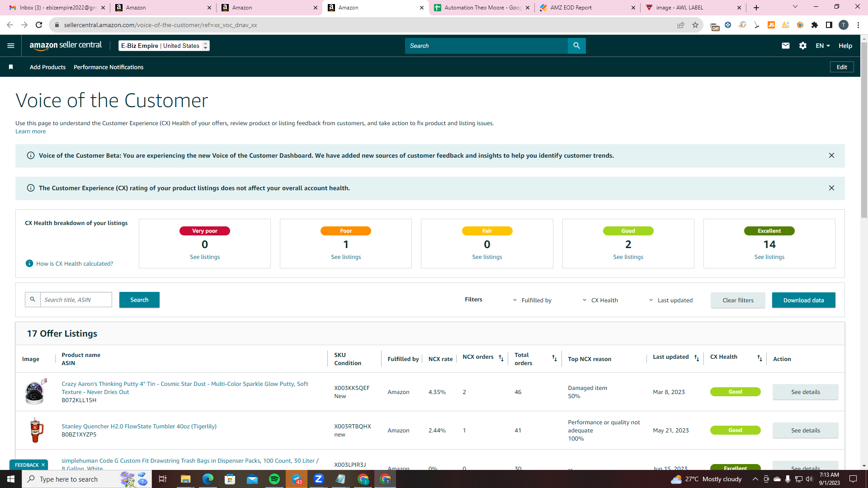Viewport: 868px width, 488px height.
Task: Open the Help menu item
Action: coord(845,46)
